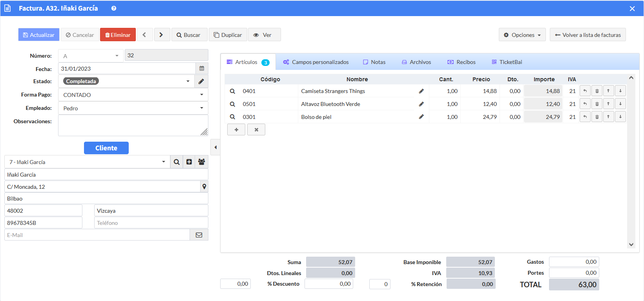Add a new article line
Image resolution: width=644 pixels, height=301 pixels.
(x=236, y=130)
